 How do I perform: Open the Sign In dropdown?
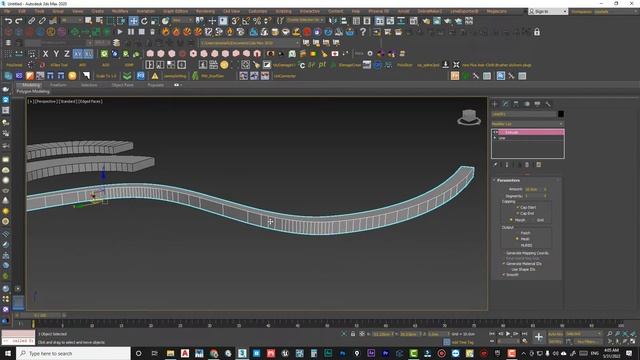[x=548, y=11]
